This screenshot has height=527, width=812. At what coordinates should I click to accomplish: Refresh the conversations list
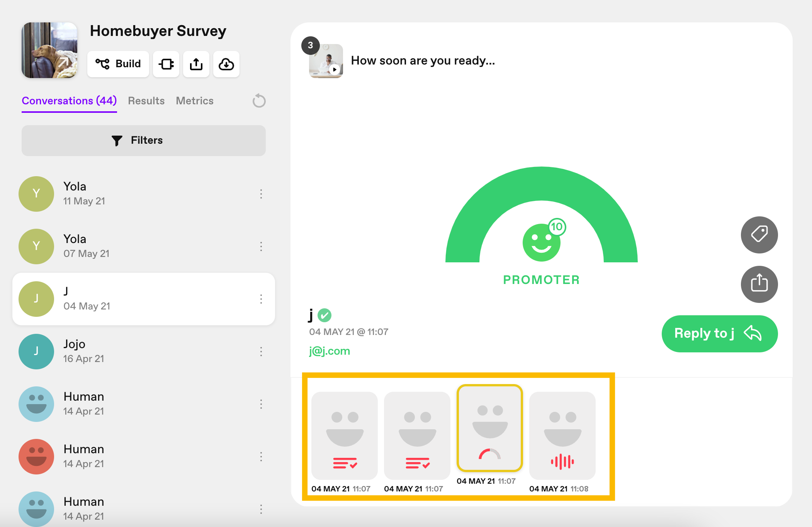point(259,101)
